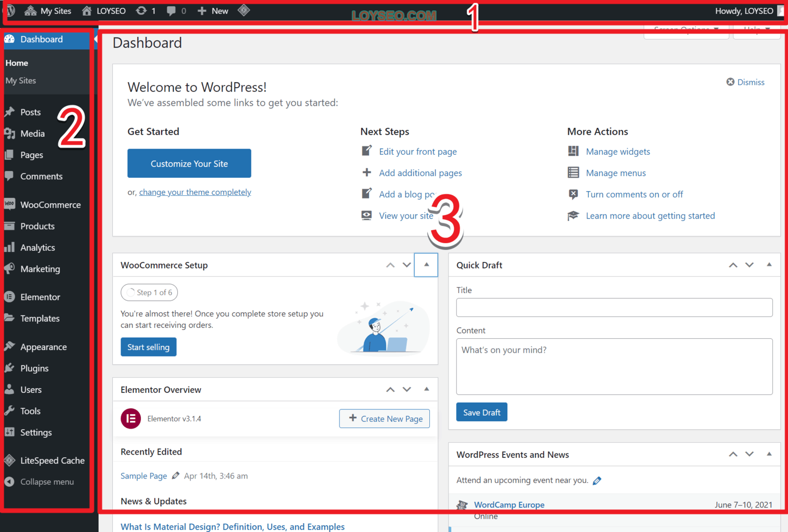
Task: Collapse the Quick Draft panel
Action: click(769, 265)
